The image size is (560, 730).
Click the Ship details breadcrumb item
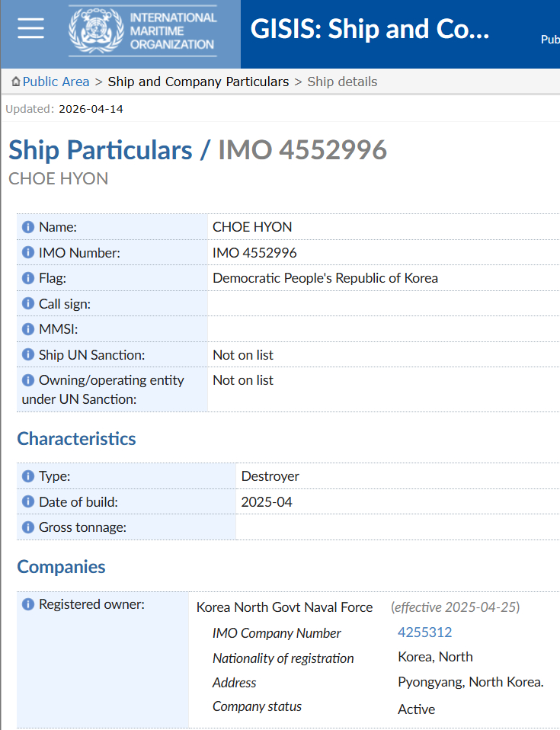point(342,82)
